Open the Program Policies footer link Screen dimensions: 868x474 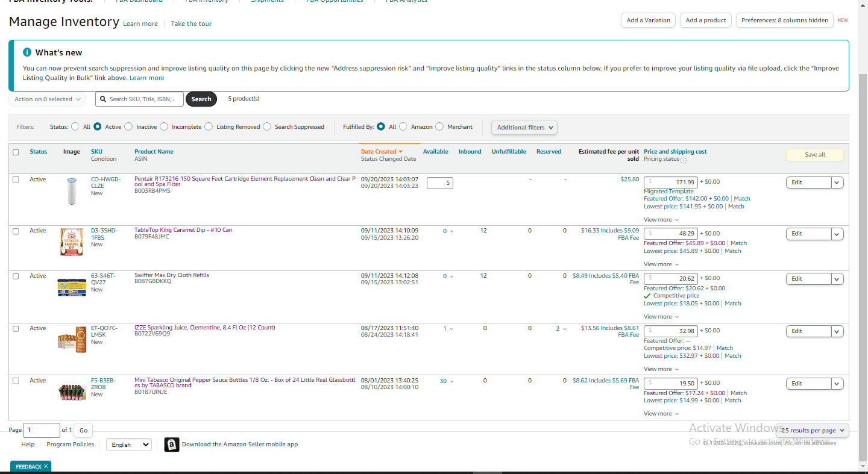point(71,444)
